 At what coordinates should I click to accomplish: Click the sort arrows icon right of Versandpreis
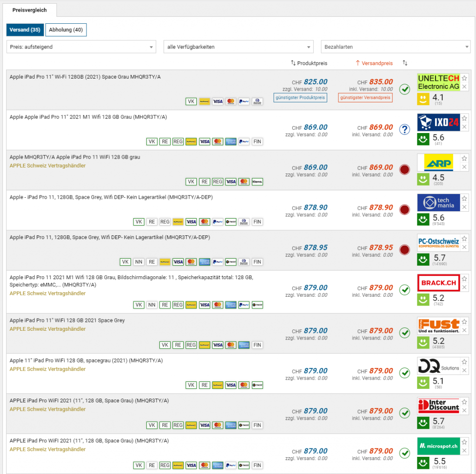coord(405,63)
